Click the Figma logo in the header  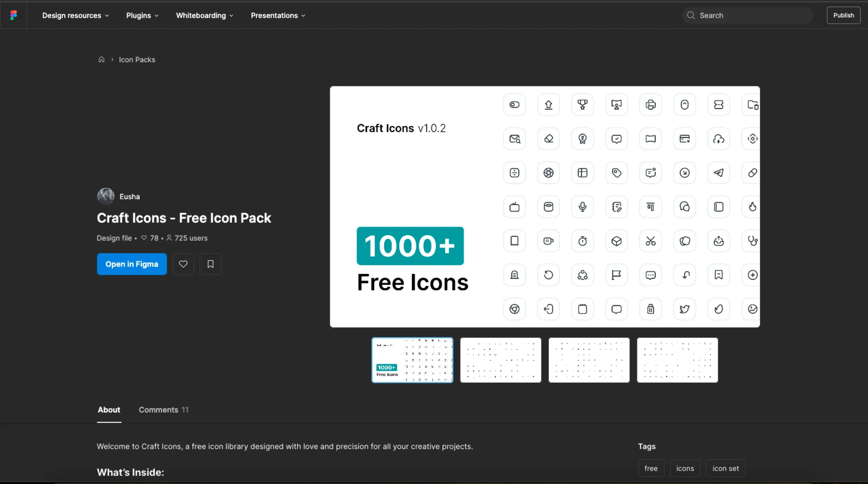click(14, 15)
